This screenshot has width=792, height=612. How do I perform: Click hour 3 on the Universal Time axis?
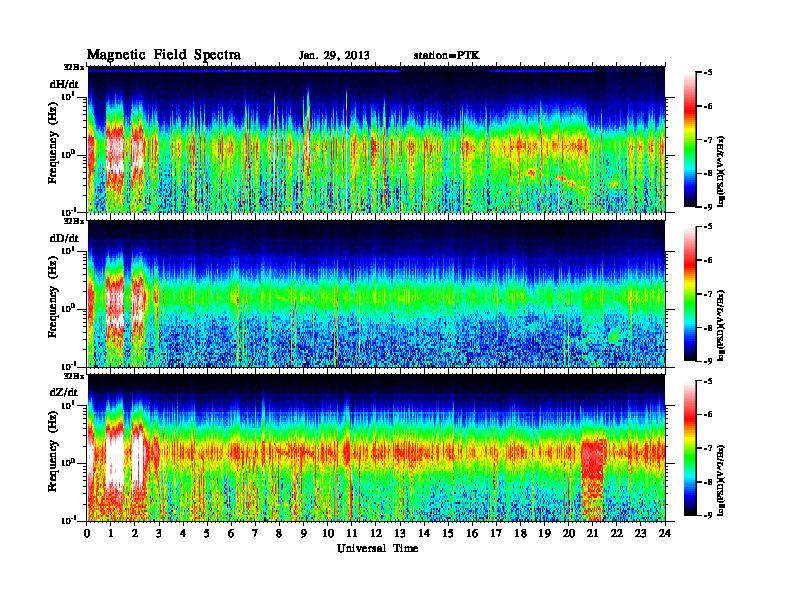159,533
